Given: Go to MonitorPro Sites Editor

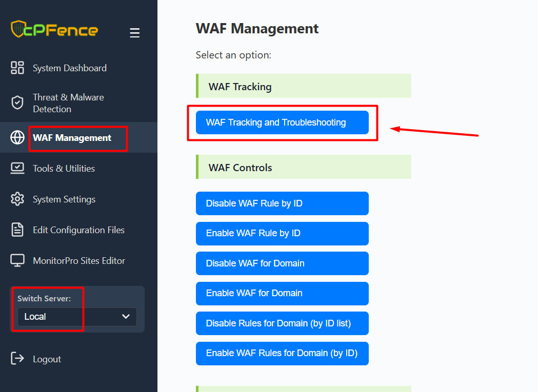Looking at the screenshot, I should coord(79,260).
